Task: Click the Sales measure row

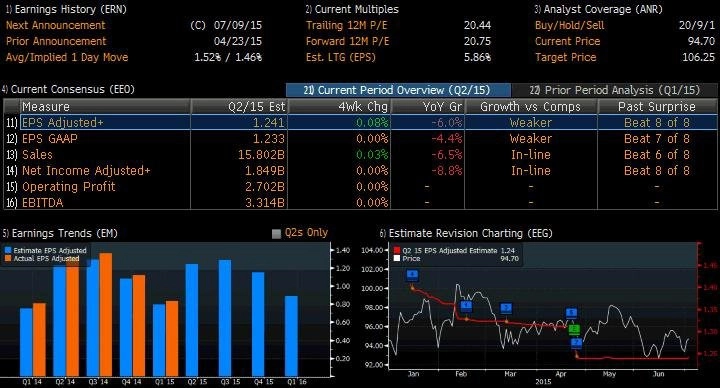Action: pos(360,155)
